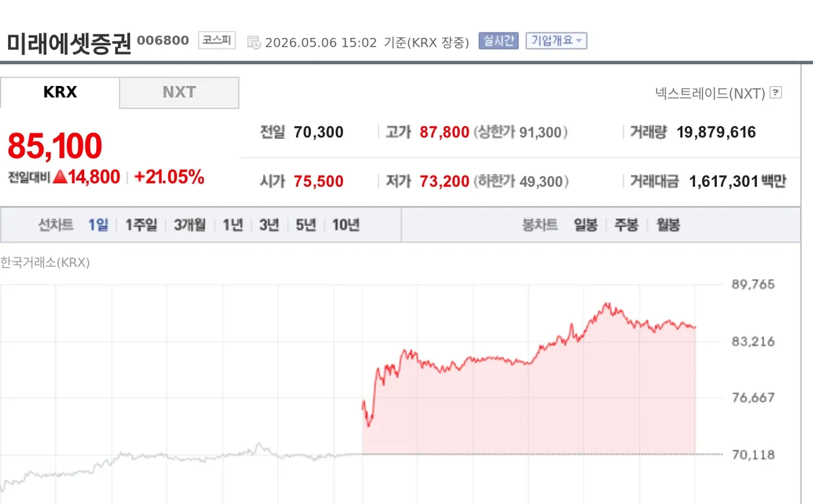The height and width of the screenshot is (504, 813).
Task: Click the calendar icon beside the date
Action: [x=254, y=42]
